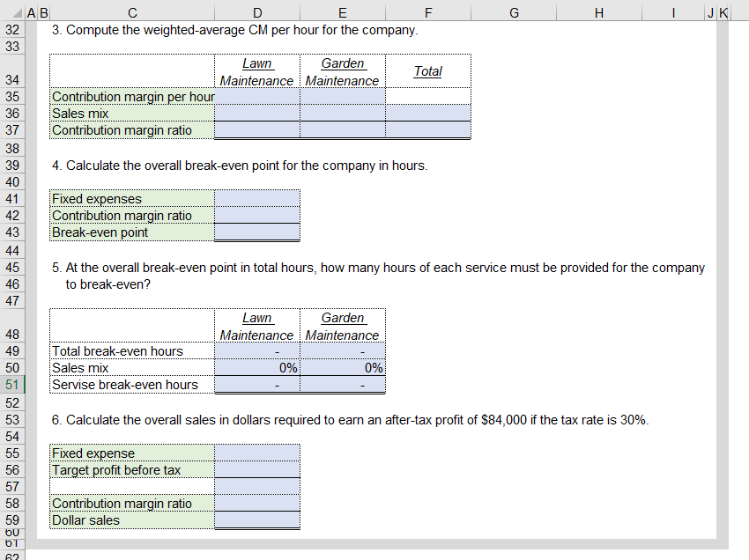Viewport: 749px width, 560px height.
Task: Click 'Servise break-even hours' label
Action: point(124,385)
